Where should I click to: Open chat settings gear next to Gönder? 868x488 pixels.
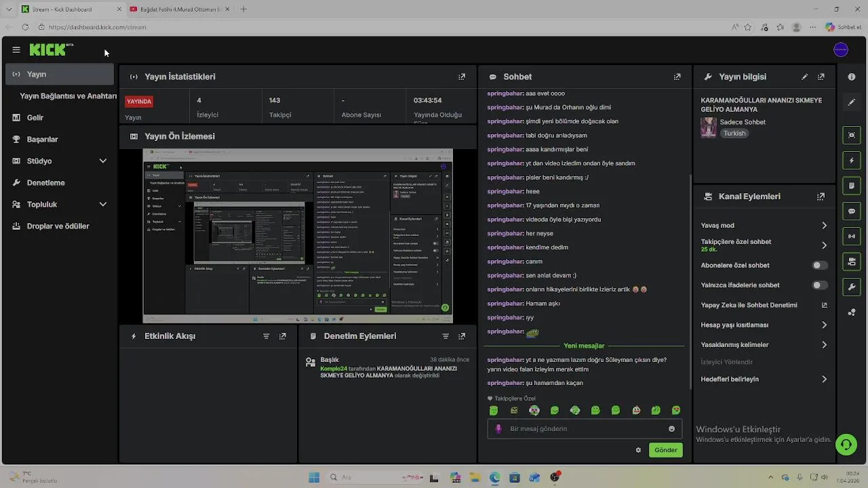[638, 450]
